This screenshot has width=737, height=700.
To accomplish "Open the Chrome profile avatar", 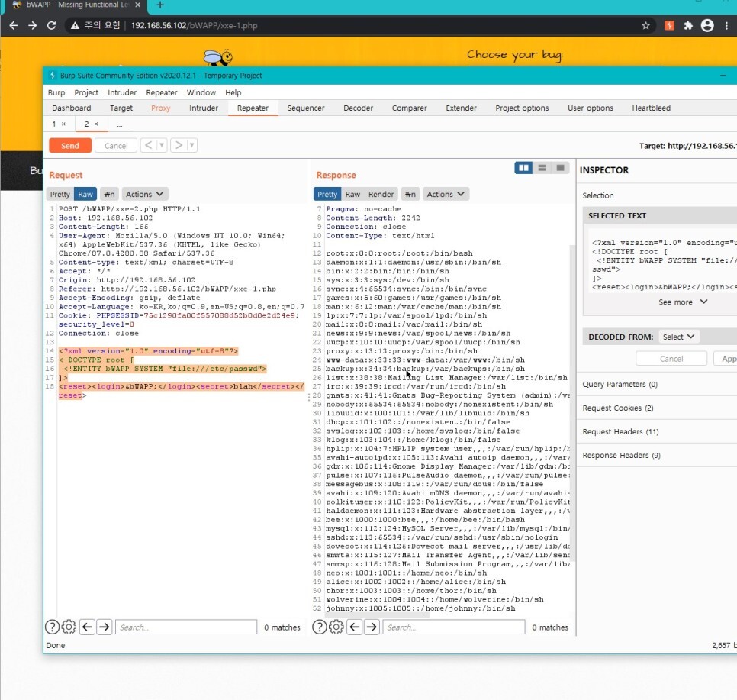I will [x=707, y=25].
